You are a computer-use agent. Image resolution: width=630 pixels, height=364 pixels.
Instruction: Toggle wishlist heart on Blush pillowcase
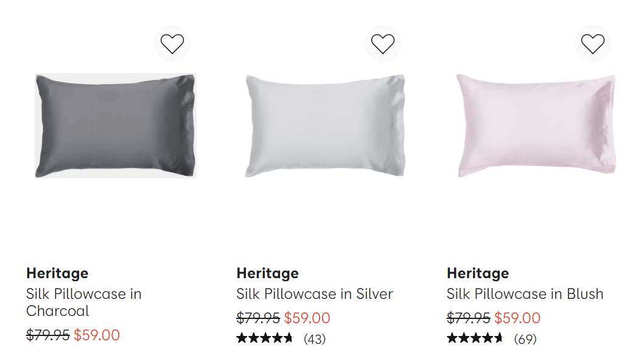[x=593, y=43]
